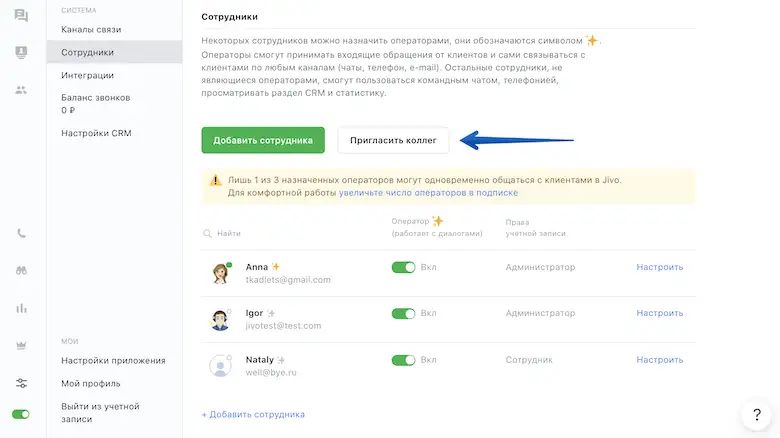
Task: Click Настроить link for Nataly
Action: (x=660, y=360)
